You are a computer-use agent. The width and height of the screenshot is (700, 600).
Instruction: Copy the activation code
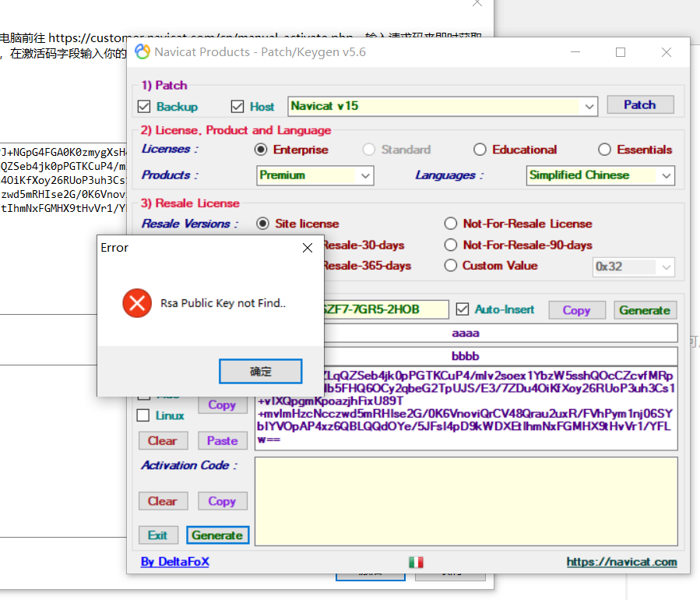click(x=222, y=501)
